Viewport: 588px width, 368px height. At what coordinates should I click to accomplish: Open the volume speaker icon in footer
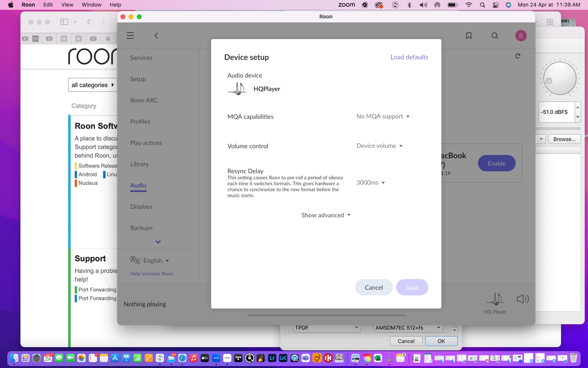click(522, 299)
